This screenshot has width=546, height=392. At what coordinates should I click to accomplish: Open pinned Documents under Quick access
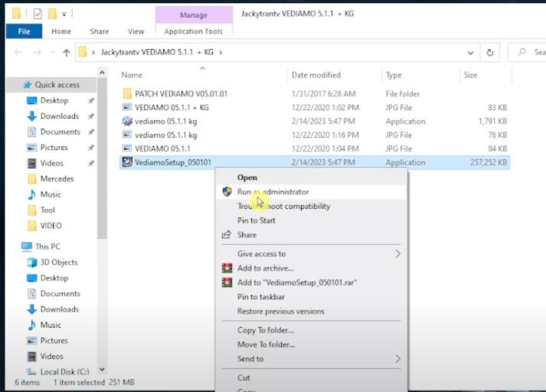60,132
